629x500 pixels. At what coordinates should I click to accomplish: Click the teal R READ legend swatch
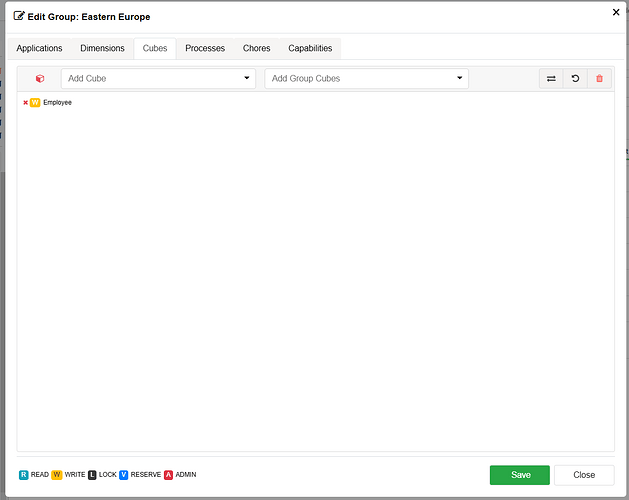pos(24,475)
